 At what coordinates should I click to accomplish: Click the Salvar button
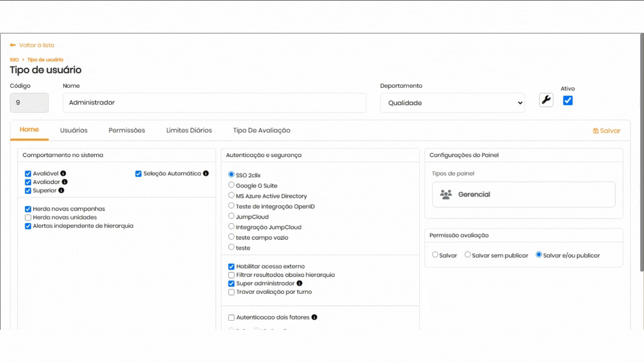[x=607, y=131]
